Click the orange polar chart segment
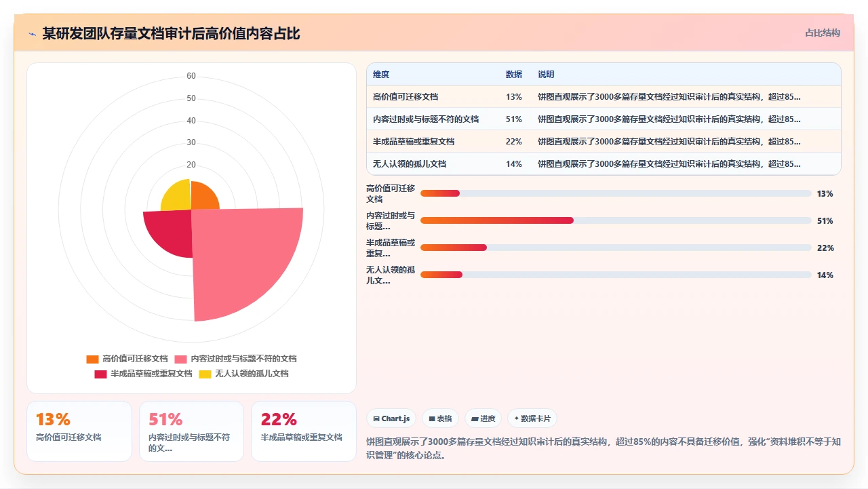Screen dimensions: 868x489 pos(202,198)
